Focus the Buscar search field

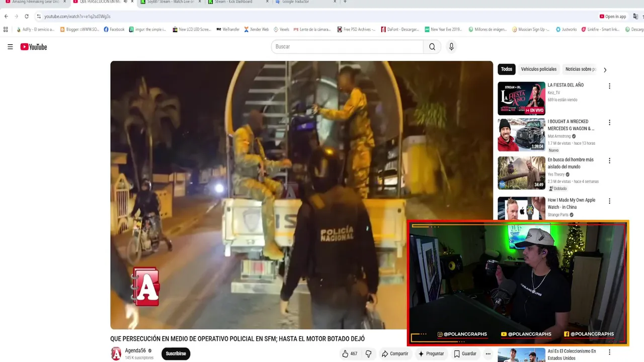[347, 47]
